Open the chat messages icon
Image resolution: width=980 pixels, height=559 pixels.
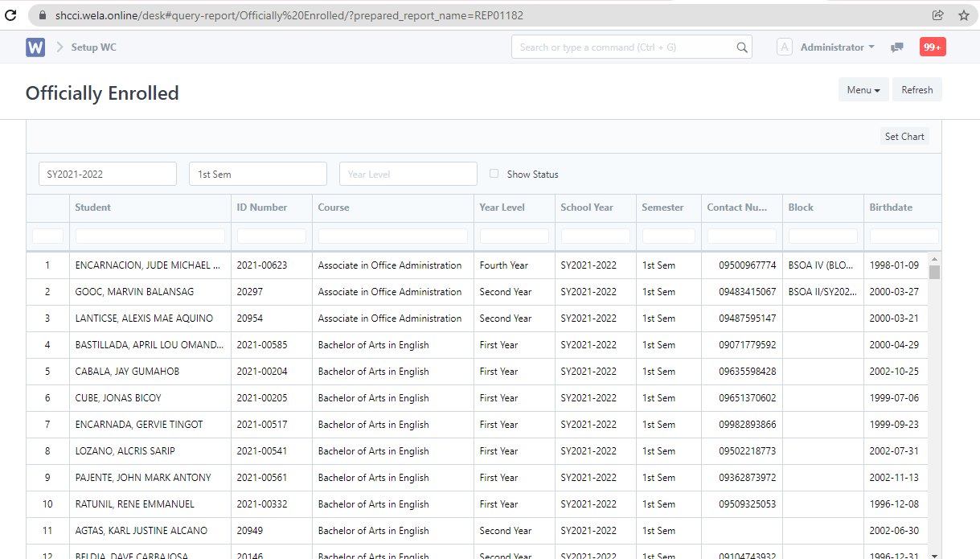897,47
